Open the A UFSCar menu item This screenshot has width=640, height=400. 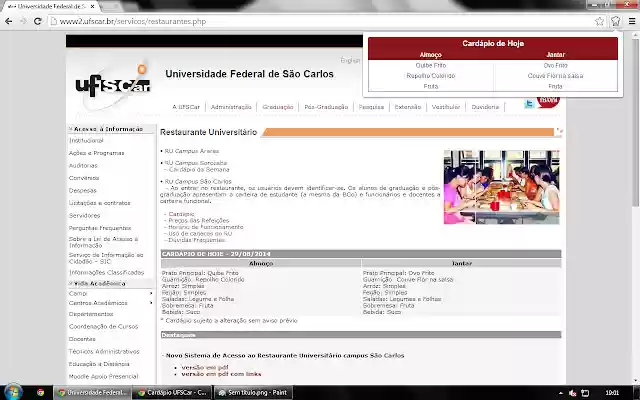click(x=186, y=107)
